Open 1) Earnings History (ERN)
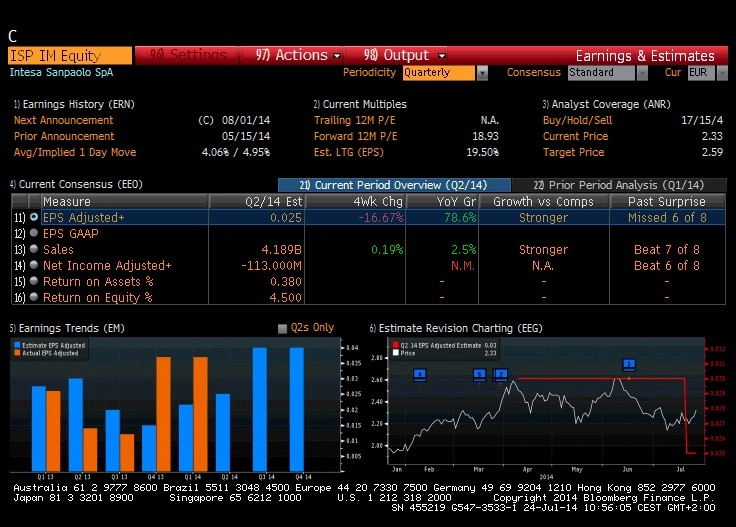This screenshot has height=527, width=736. click(x=74, y=104)
